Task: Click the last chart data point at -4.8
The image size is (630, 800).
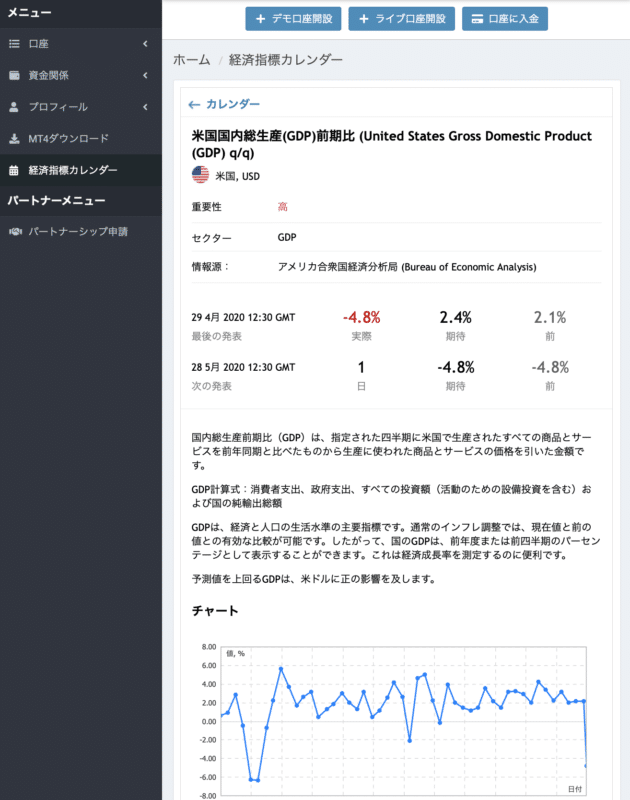Action: coord(585,765)
